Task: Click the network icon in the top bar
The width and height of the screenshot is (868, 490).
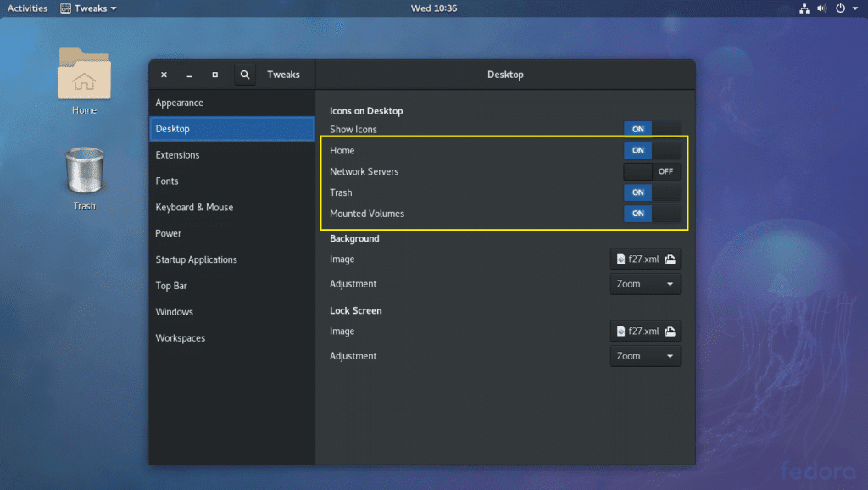Action: [804, 8]
